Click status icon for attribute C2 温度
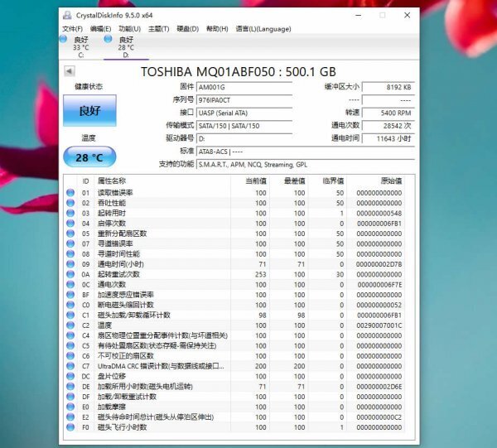497x448 pixels. pyautogui.click(x=70, y=325)
